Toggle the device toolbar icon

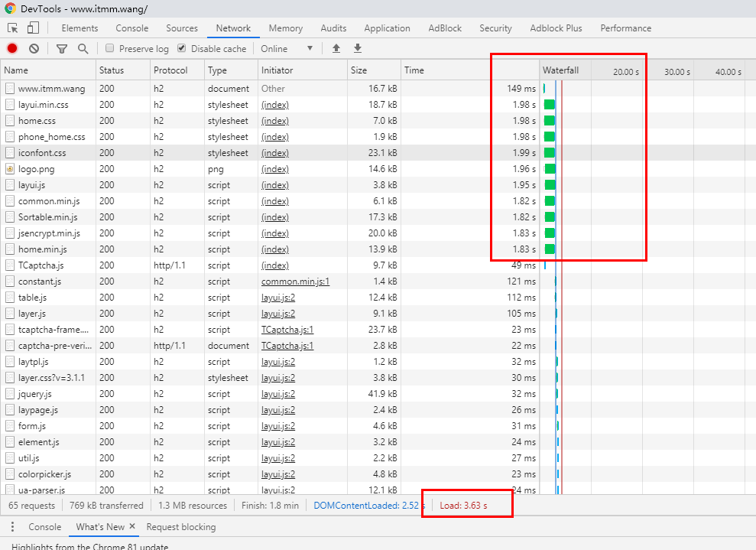coord(33,28)
